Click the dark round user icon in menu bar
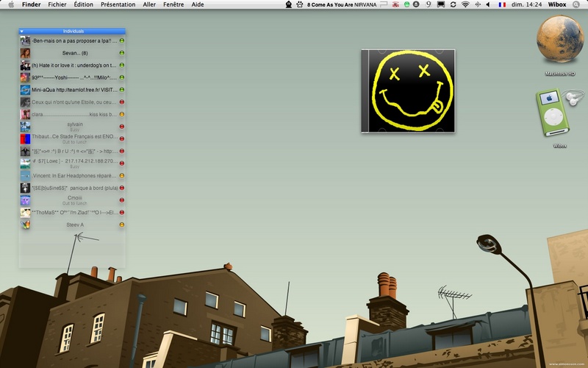Screen dimensions: 588x368 pyautogui.click(x=416, y=4)
